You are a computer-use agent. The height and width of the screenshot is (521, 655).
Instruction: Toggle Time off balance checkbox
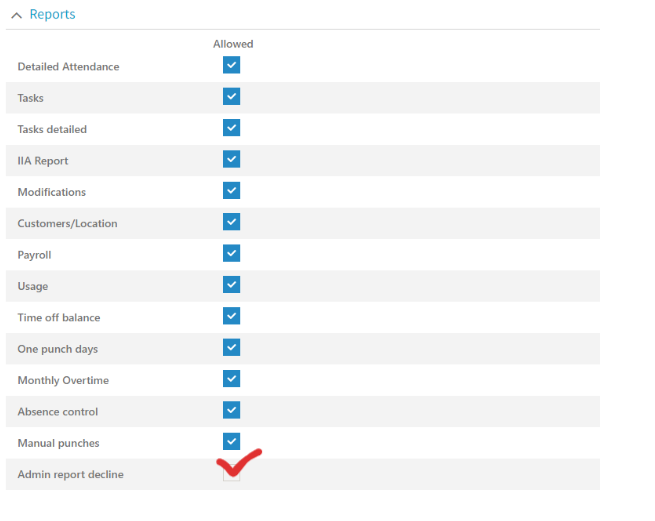232,316
